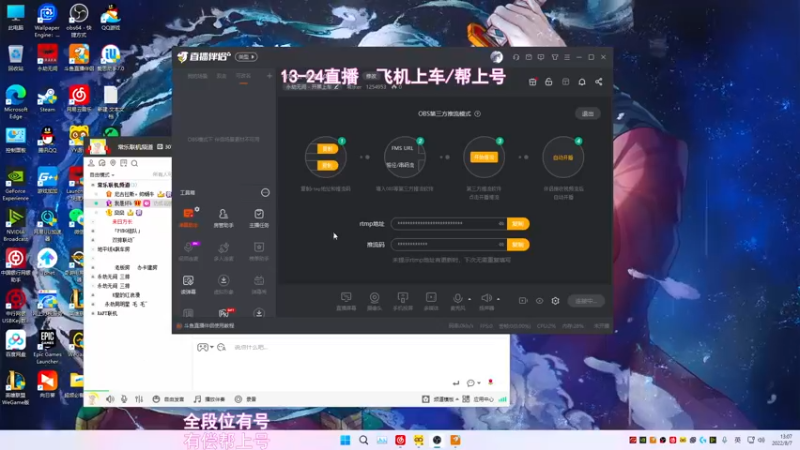Open the 自由模式 dropdown in voice window
Image resolution: width=800 pixels, height=450 pixels.
coord(102,174)
